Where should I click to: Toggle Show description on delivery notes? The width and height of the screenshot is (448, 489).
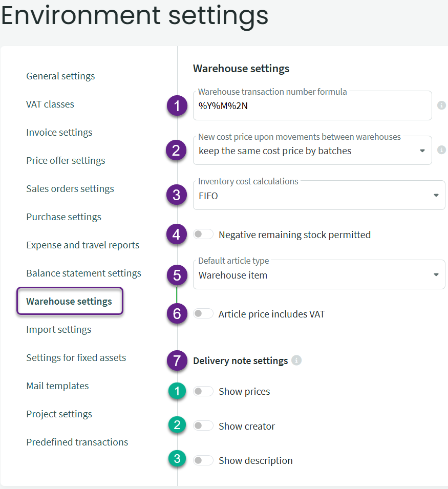(203, 460)
